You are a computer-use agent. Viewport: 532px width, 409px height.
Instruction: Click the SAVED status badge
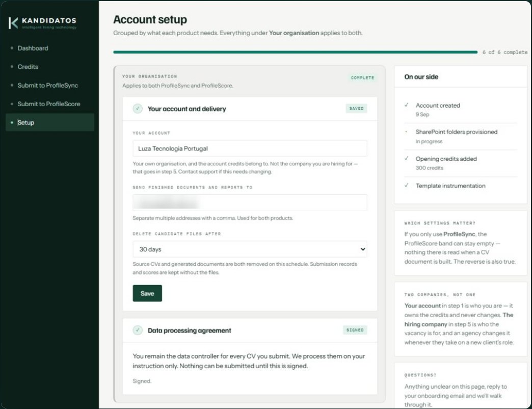point(356,108)
